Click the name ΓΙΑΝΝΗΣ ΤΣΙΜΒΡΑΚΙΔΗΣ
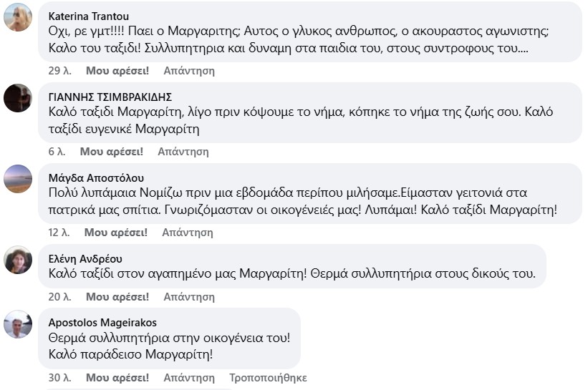588x390 pixels. click(110, 97)
